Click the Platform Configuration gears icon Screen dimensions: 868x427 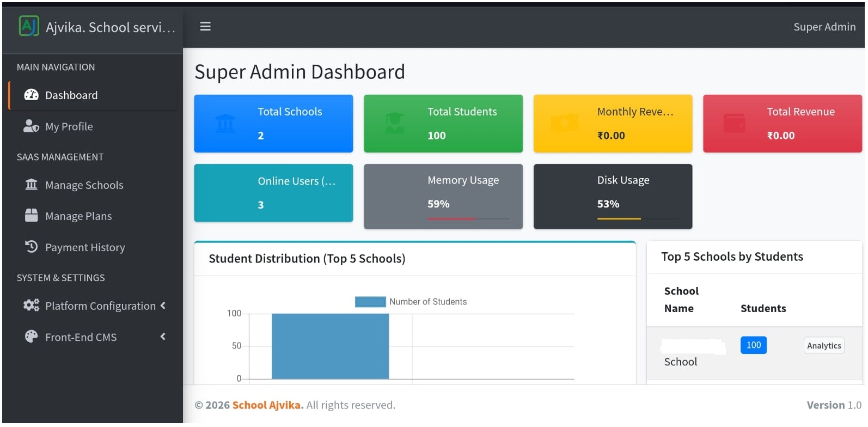coord(32,306)
